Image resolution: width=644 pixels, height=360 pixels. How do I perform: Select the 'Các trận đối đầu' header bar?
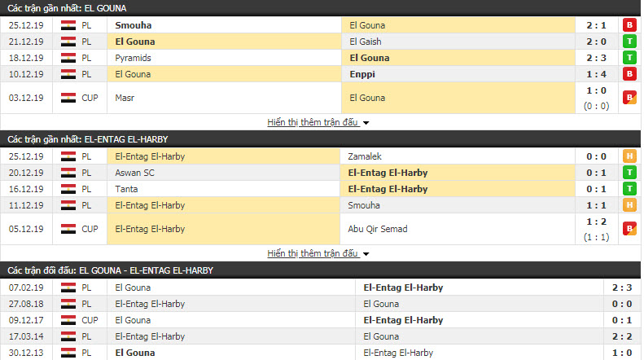point(320,270)
